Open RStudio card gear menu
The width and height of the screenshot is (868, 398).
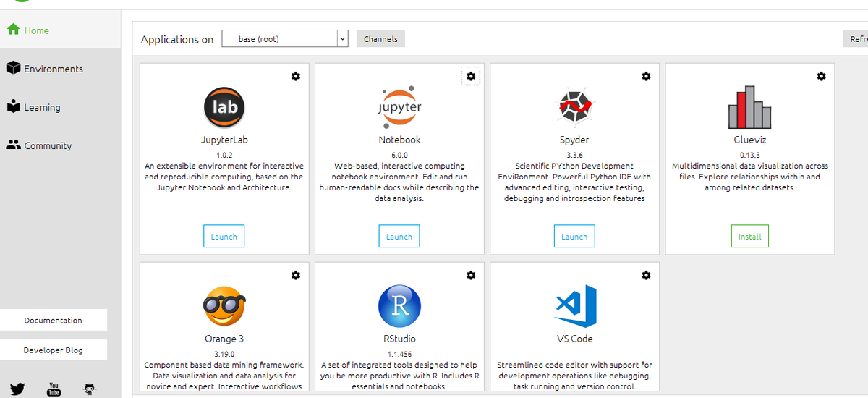point(471,275)
